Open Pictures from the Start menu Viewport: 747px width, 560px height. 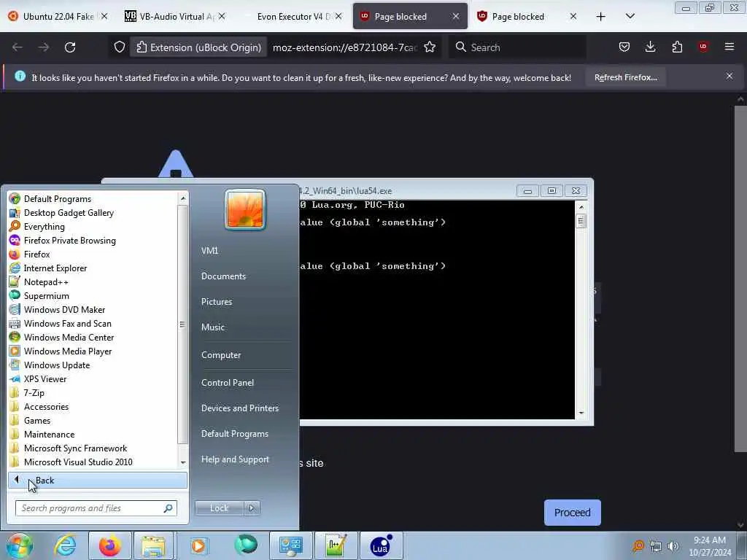(217, 302)
